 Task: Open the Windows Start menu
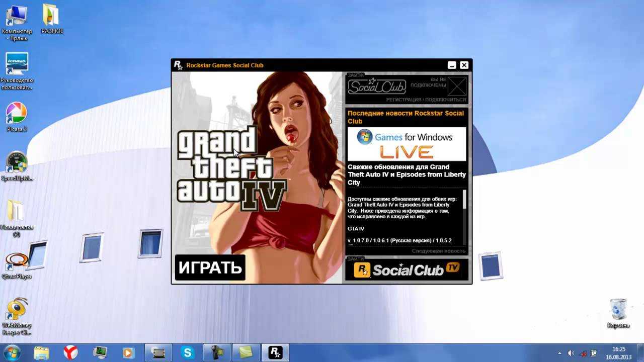point(12,352)
